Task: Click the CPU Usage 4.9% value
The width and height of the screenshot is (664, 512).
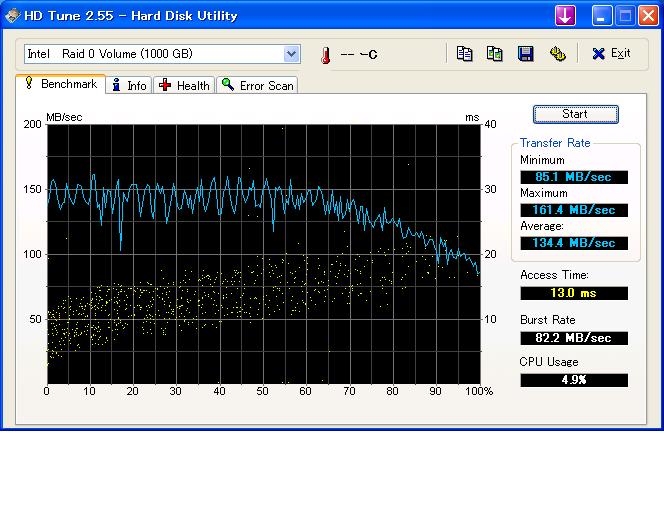Action: (574, 380)
